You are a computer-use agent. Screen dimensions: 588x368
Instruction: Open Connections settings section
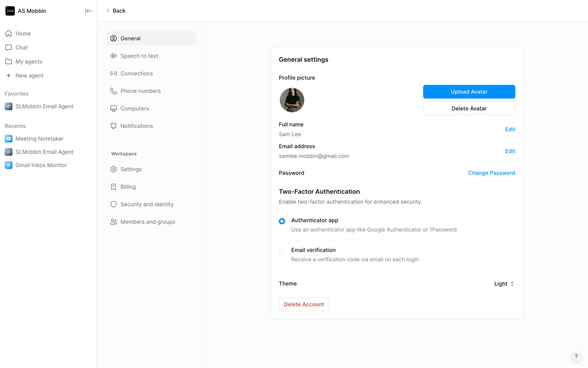coord(136,73)
